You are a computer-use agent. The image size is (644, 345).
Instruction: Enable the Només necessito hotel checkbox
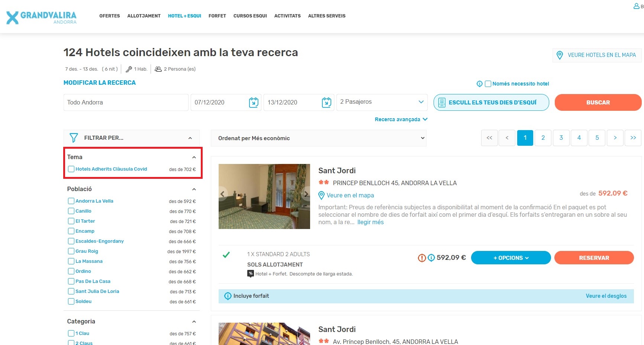pyautogui.click(x=488, y=84)
